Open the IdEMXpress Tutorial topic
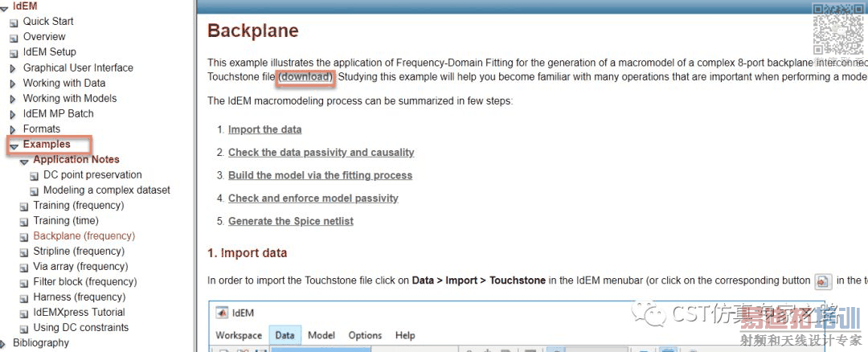Screen dimensions: 868x352 click(x=79, y=312)
